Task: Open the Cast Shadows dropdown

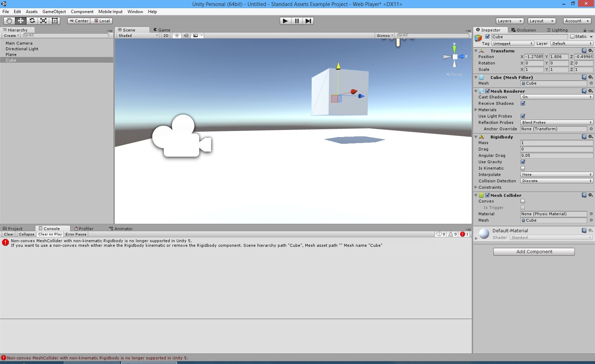Action: [x=556, y=97]
